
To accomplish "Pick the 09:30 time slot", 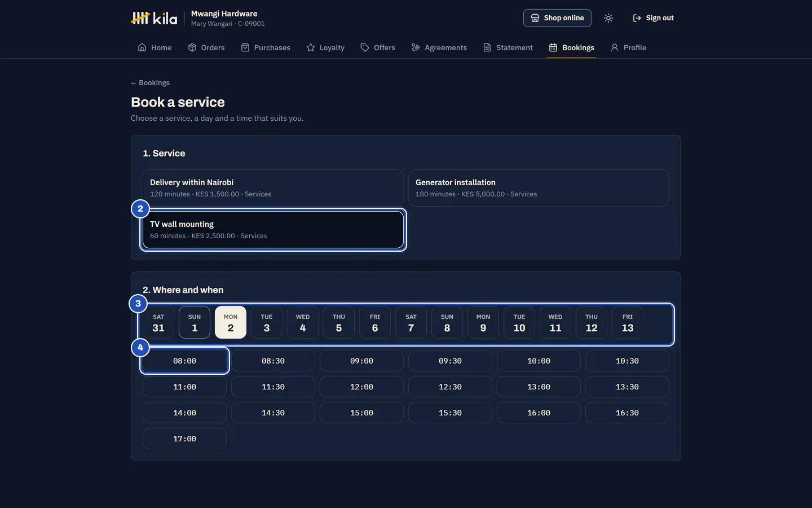I will [x=450, y=361].
